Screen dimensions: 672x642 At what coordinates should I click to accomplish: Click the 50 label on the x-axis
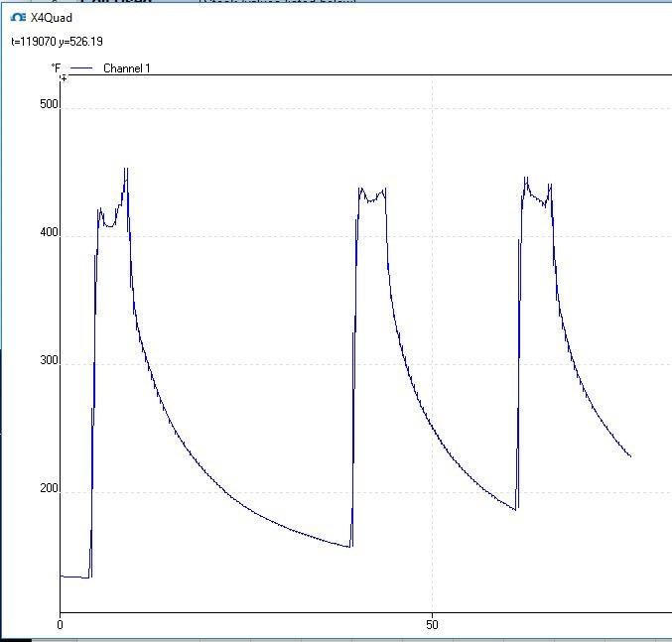432,626
